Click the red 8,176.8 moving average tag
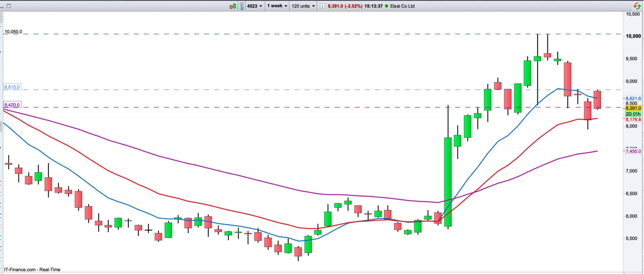644x274 pixels. [x=633, y=119]
